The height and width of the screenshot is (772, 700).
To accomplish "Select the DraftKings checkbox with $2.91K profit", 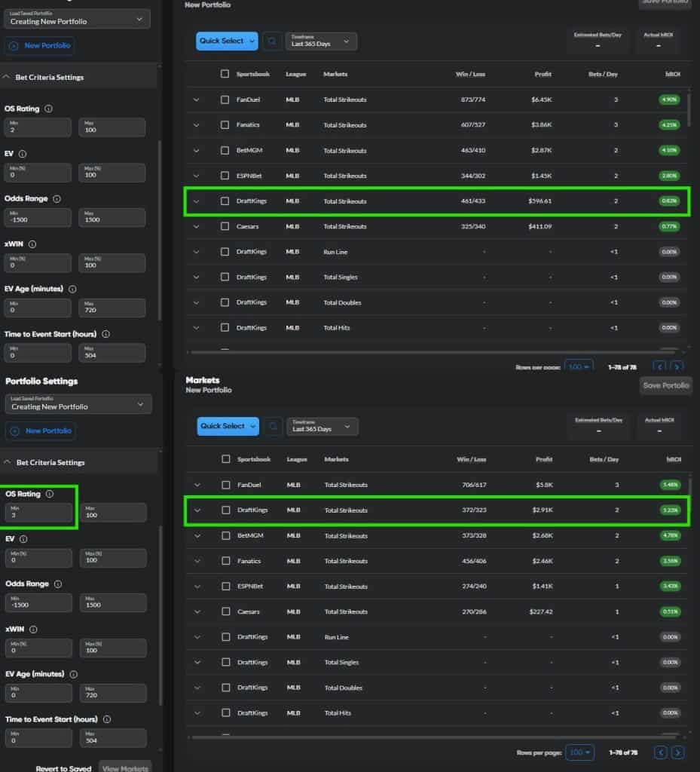I will [226, 510].
